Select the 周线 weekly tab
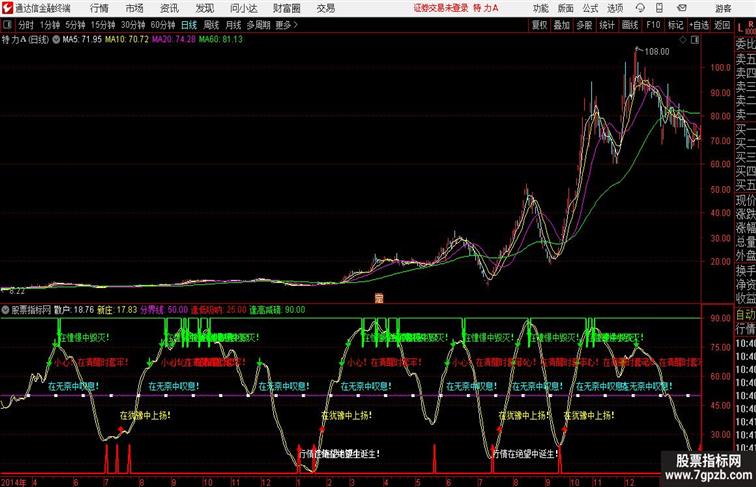 click(211, 25)
